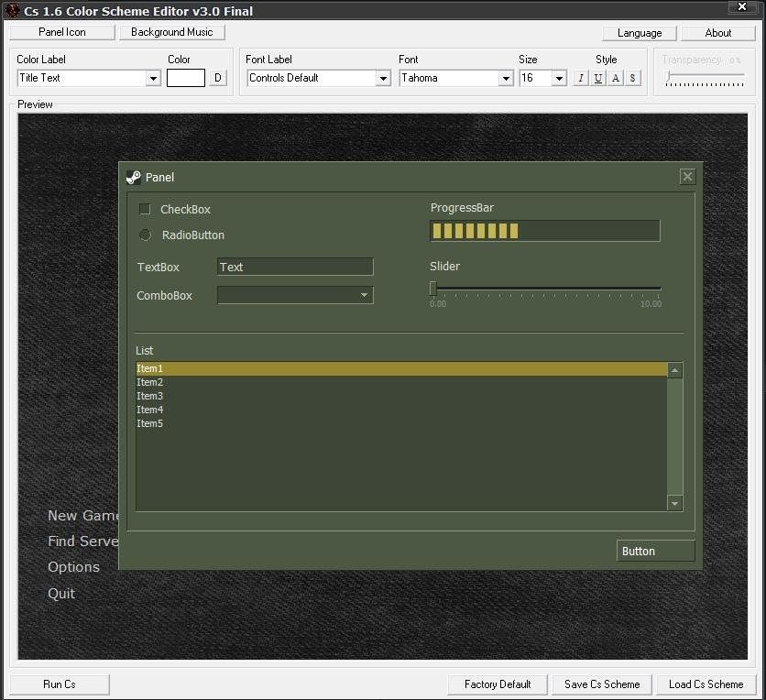Select 'Item1' in the list
The image size is (766, 700).
(401, 369)
